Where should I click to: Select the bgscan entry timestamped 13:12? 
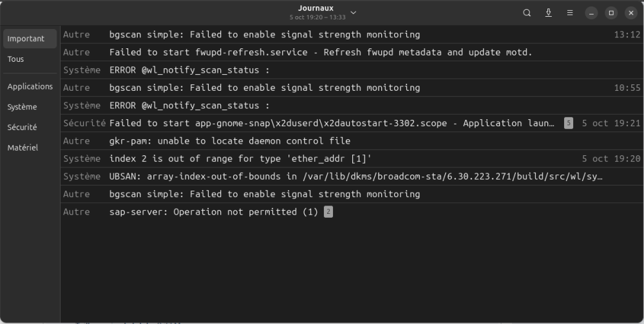(x=264, y=34)
